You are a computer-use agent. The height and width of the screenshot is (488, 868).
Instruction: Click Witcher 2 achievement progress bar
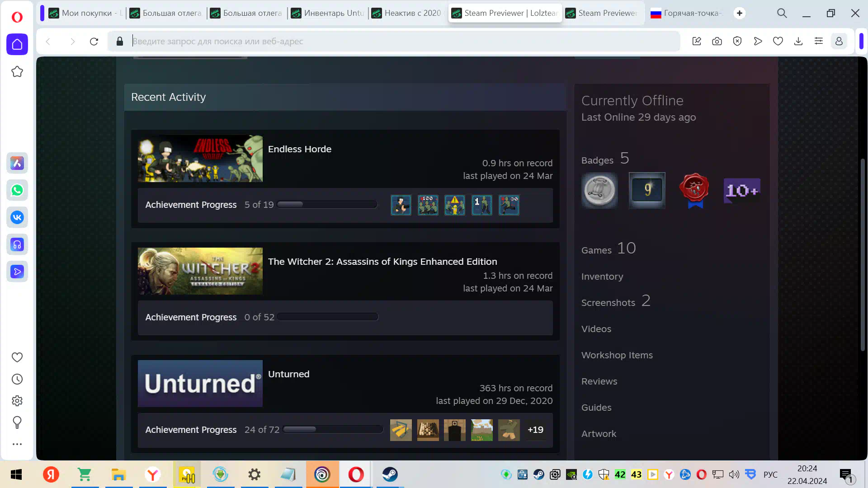(328, 317)
